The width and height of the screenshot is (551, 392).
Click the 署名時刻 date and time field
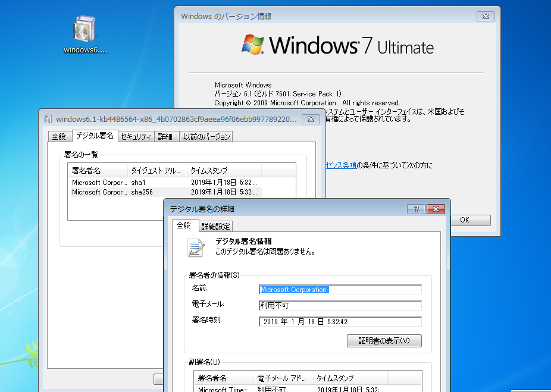click(340, 322)
